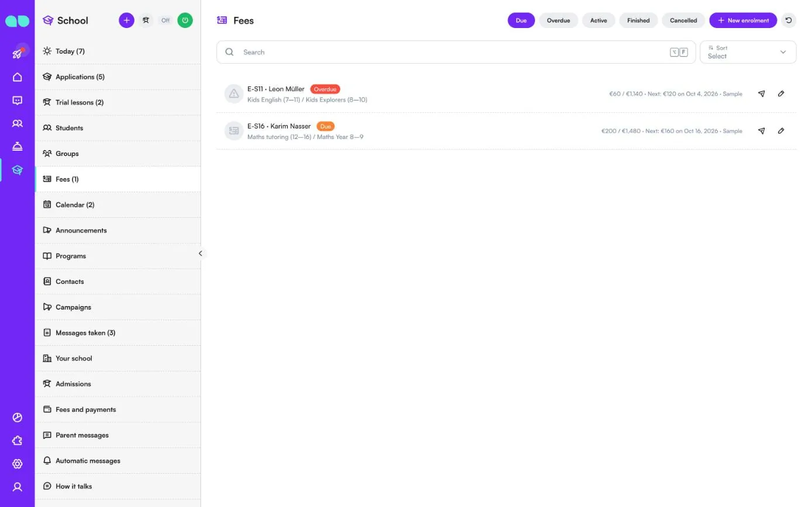Click the Search input field
The width and height of the screenshot is (812, 507).
tap(456, 52)
